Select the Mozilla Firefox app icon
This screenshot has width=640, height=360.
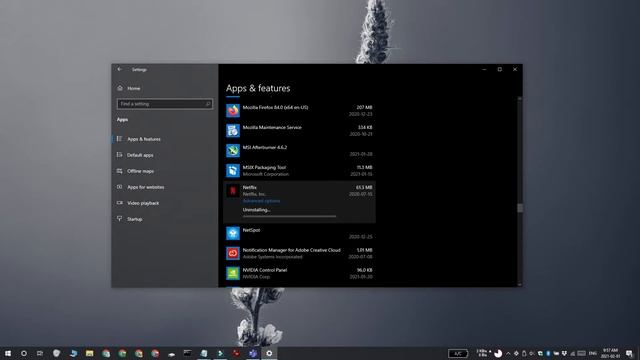click(233, 111)
